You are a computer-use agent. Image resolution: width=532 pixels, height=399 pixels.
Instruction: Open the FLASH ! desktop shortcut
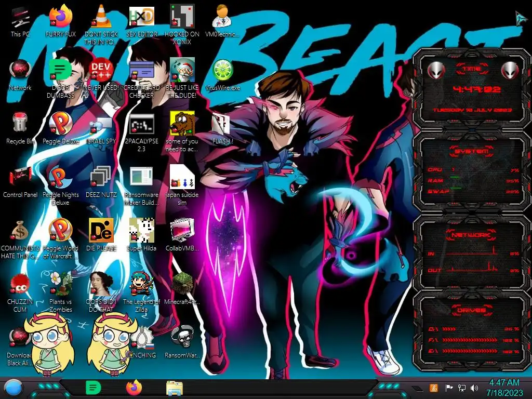[222, 128]
